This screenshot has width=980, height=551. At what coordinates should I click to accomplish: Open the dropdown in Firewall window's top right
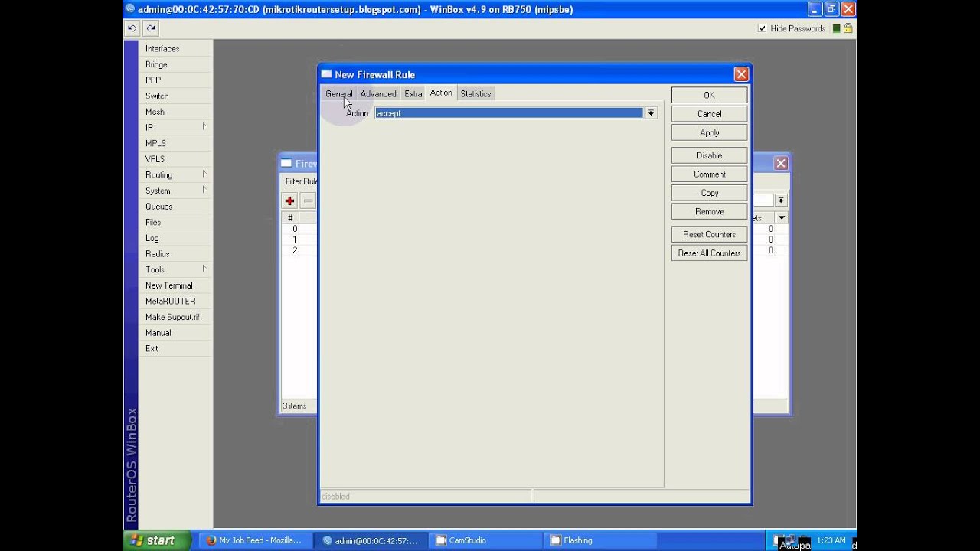(x=781, y=201)
